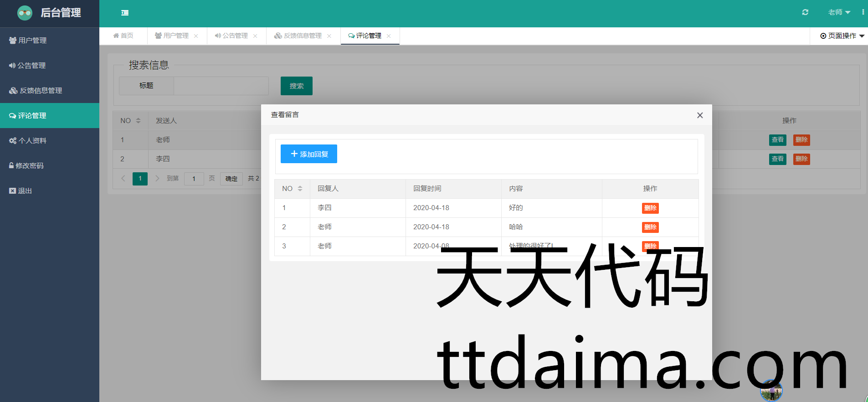Close the 公告管理 tab

click(255, 36)
